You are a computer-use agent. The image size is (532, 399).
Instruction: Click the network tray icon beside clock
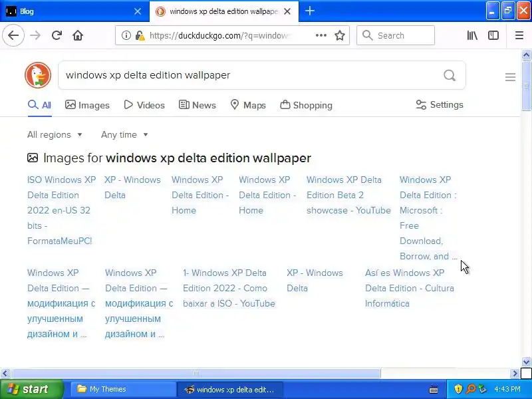click(482, 389)
